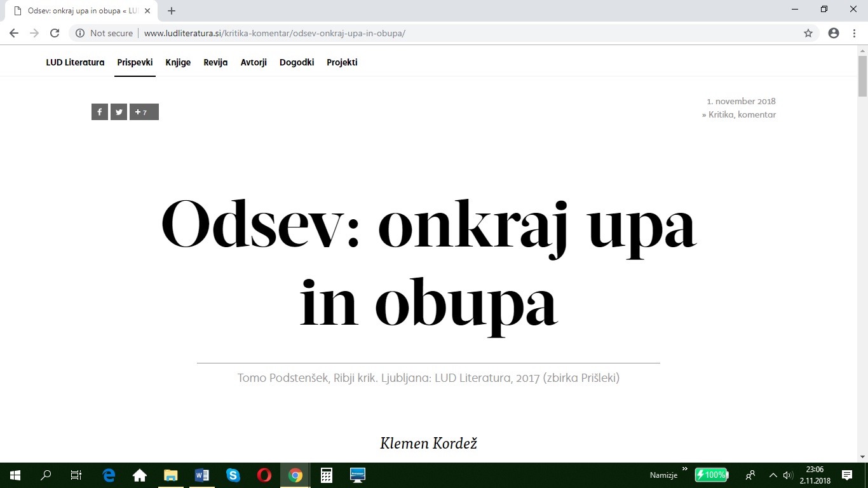Go back to previous page

(14, 33)
